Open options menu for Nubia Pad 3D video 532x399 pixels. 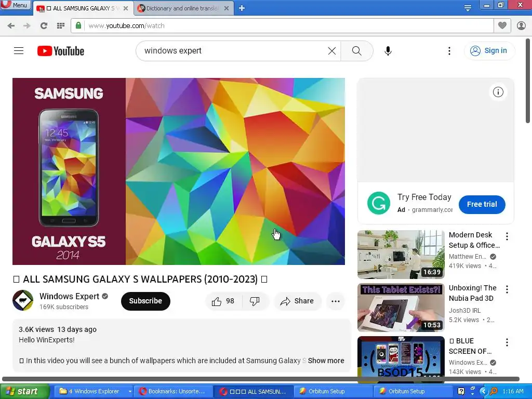[507, 289]
